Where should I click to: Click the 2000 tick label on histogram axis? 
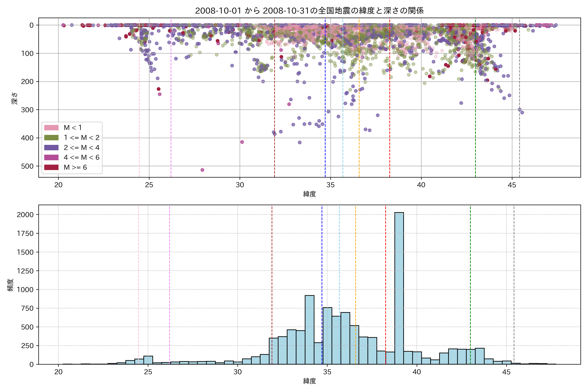tap(25, 215)
